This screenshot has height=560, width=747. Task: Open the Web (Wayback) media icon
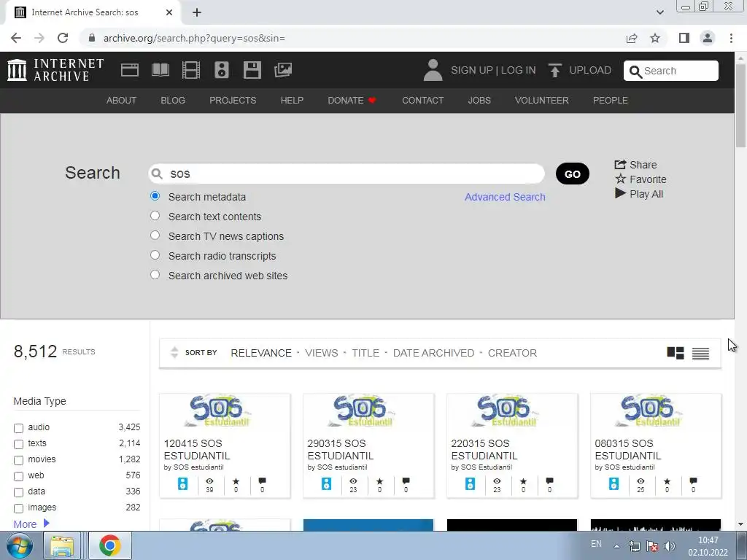click(x=130, y=70)
